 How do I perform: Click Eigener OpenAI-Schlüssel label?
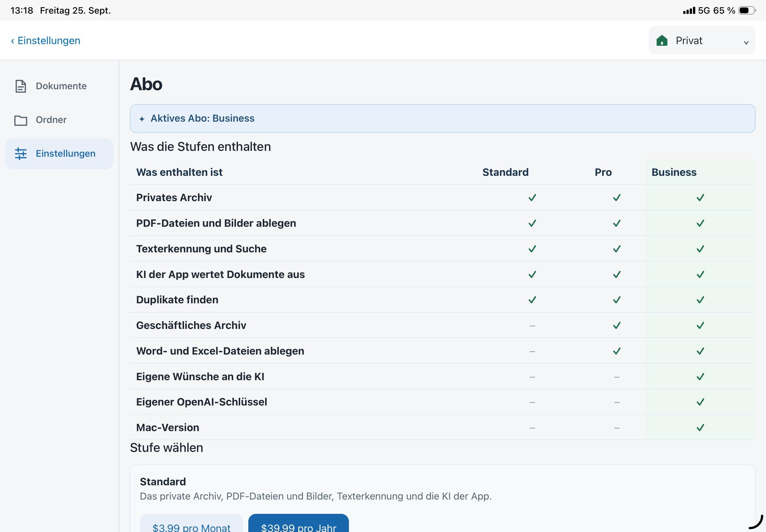tap(202, 402)
